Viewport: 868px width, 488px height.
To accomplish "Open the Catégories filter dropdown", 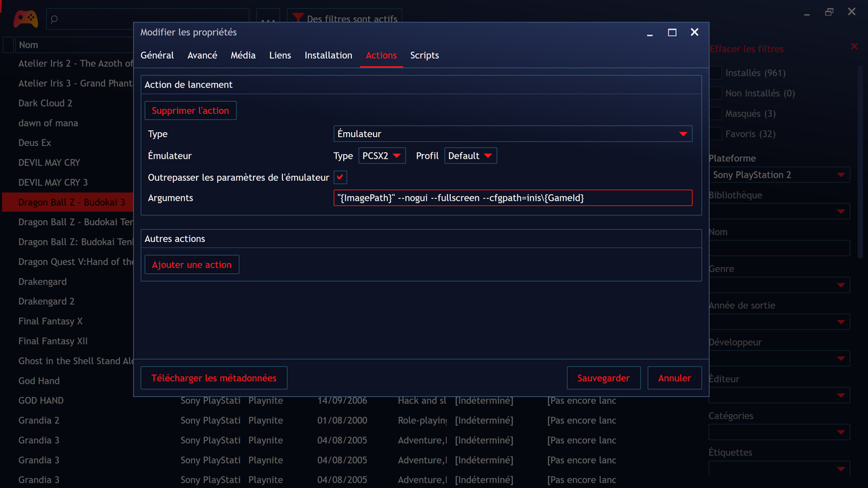I will [779, 432].
